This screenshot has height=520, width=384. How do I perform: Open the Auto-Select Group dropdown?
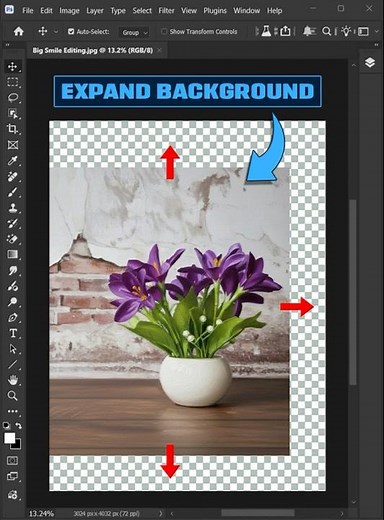point(134,32)
